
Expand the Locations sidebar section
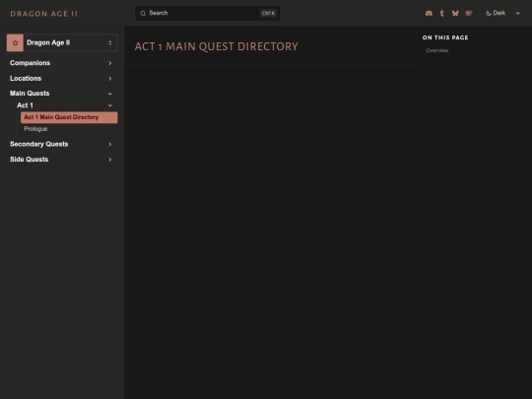click(61, 79)
